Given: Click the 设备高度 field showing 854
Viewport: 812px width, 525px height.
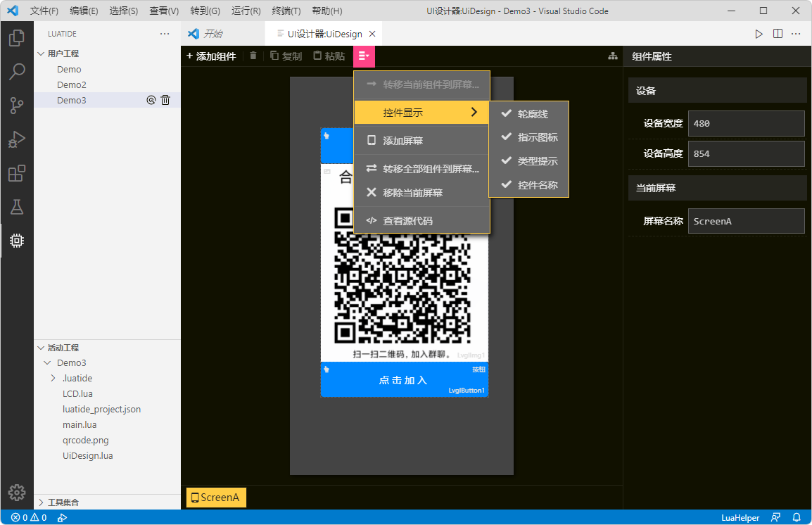Looking at the screenshot, I should [746, 154].
